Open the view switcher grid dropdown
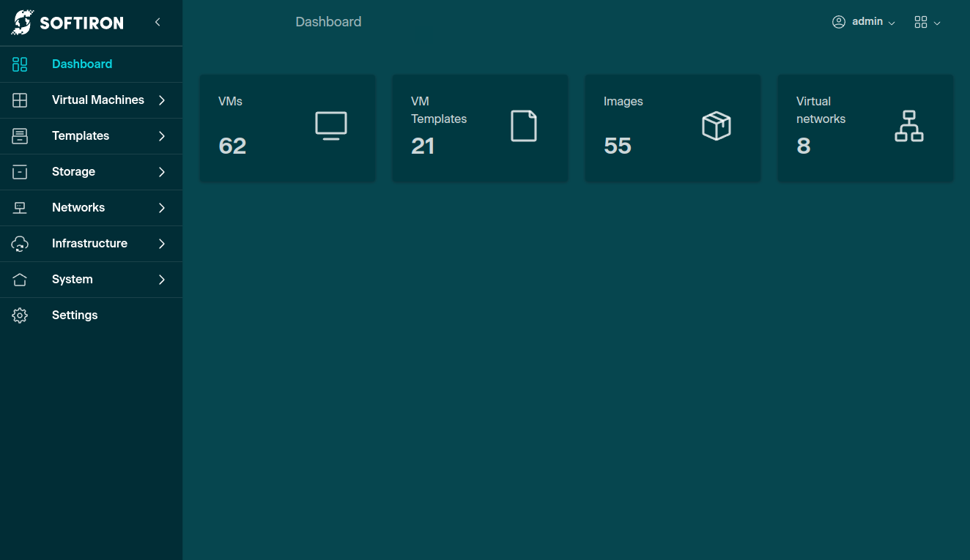 [927, 22]
